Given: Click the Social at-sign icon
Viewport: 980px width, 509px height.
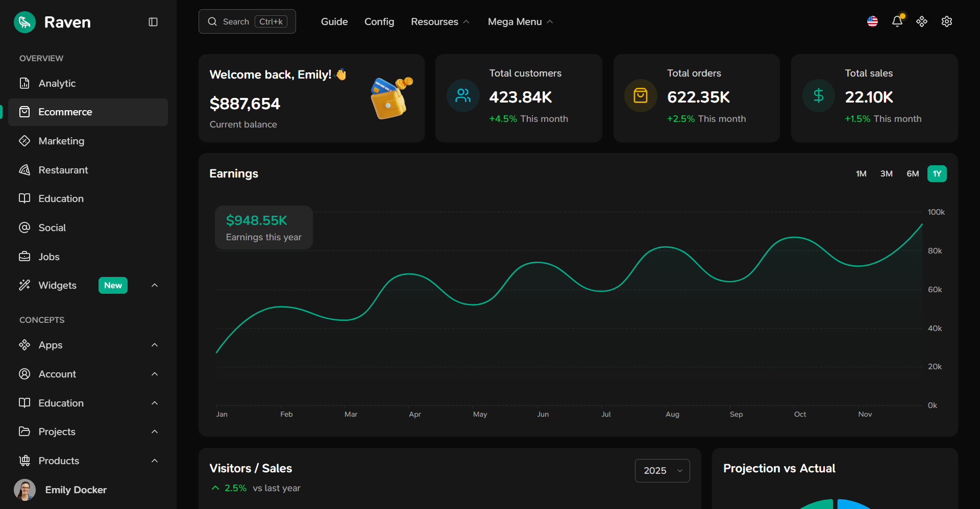Looking at the screenshot, I should click(24, 227).
